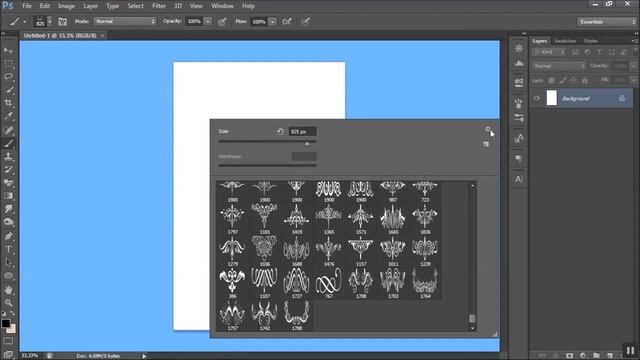Toggle lock transparent pixels

[x=551, y=80]
